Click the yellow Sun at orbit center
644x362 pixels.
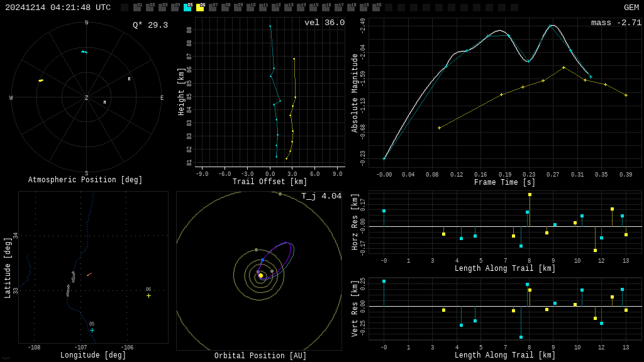click(260, 275)
